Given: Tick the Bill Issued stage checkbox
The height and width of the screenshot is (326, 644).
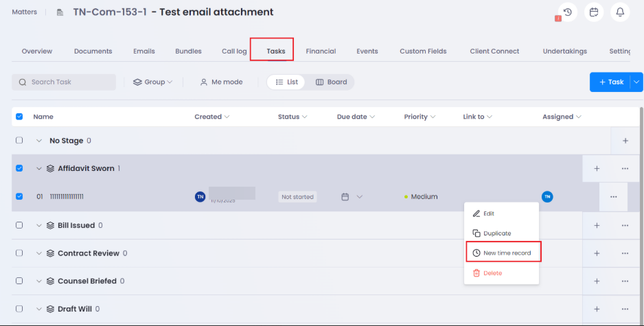Looking at the screenshot, I should coord(19,225).
